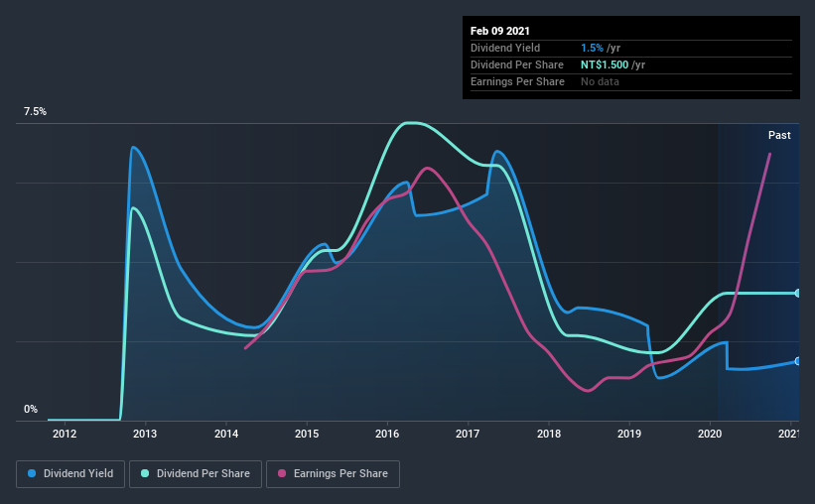Click the 2018 x-axis label
The image size is (815, 504).
click(x=549, y=434)
